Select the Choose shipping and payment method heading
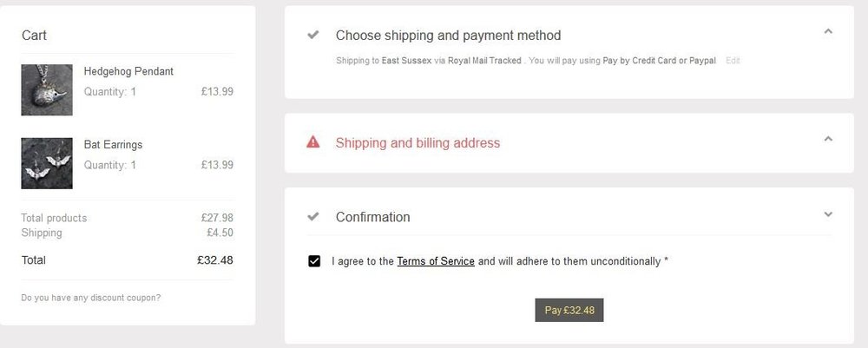This screenshot has height=348, width=868. click(x=448, y=36)
